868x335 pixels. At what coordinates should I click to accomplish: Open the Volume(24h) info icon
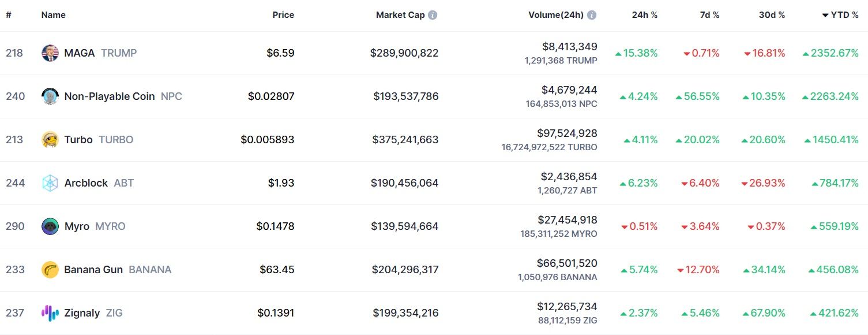click(x=592, y=15)
